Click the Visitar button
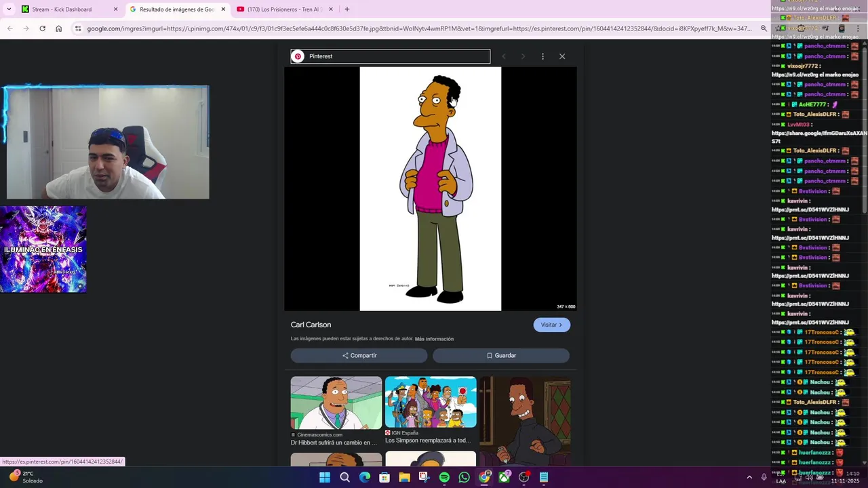The height and width of the screenshot is (488, 868). (x=551, y=325)
